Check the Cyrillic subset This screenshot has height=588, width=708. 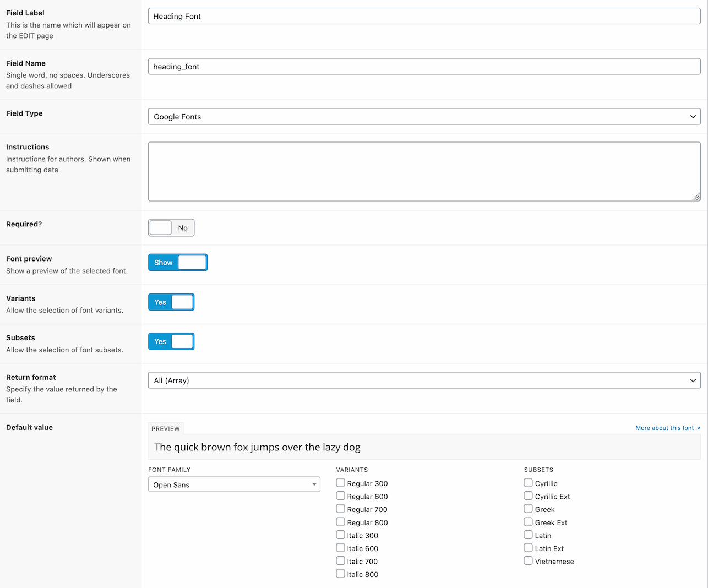tap(529, 483)
